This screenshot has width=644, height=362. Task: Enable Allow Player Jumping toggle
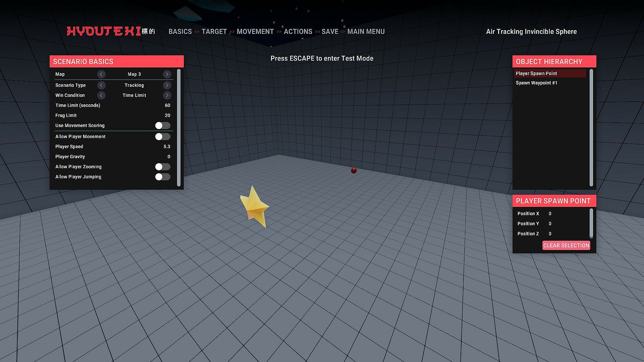click(163, 177)
